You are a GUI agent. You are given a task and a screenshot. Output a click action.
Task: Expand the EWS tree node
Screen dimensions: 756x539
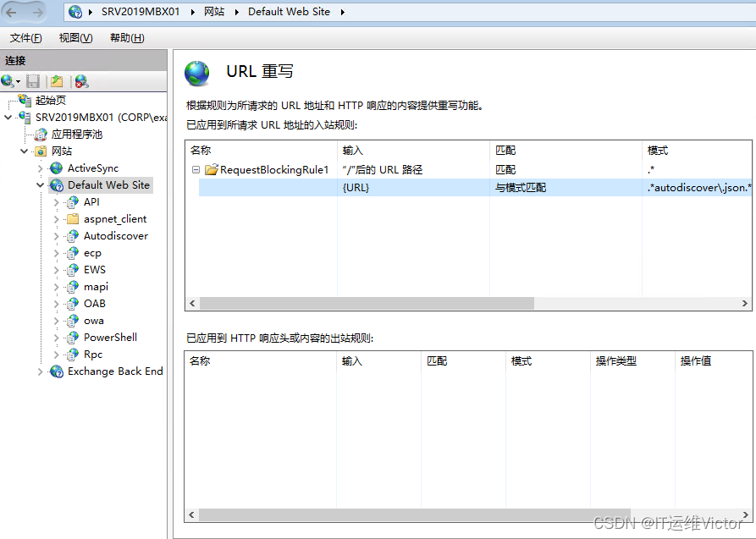click(57, 270)
